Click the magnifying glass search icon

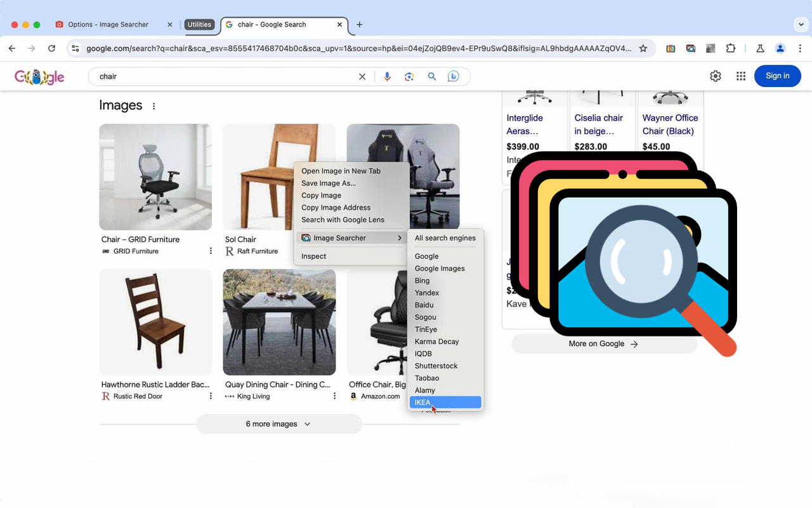click(432, 76)
